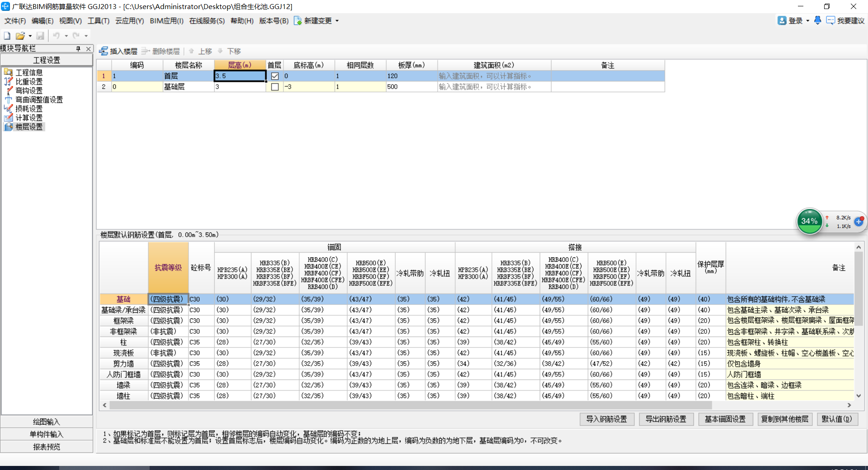Screen dimensions: 868x470
Task: Click the 默认值(D) button
Action: (x=837, y=419)
